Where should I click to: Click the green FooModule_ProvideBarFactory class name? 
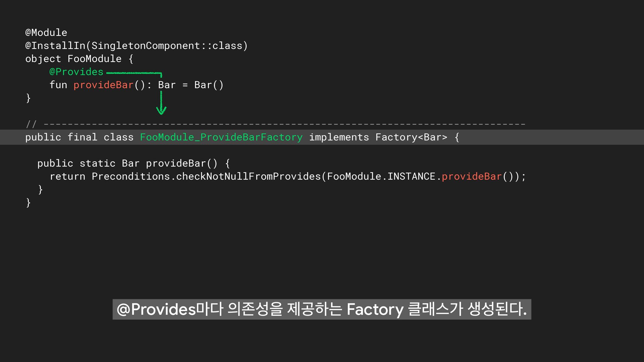click(x=221, y=137)
